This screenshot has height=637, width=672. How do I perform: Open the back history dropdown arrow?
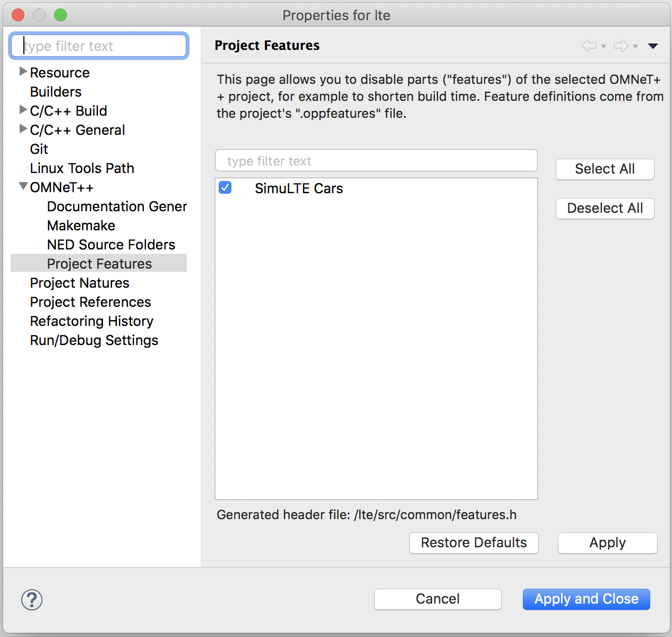(604, 47)
